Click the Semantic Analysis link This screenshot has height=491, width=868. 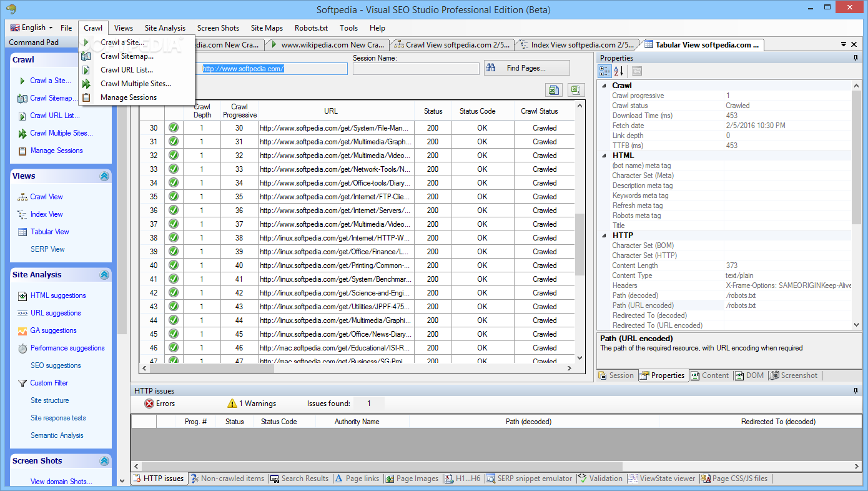57,435
